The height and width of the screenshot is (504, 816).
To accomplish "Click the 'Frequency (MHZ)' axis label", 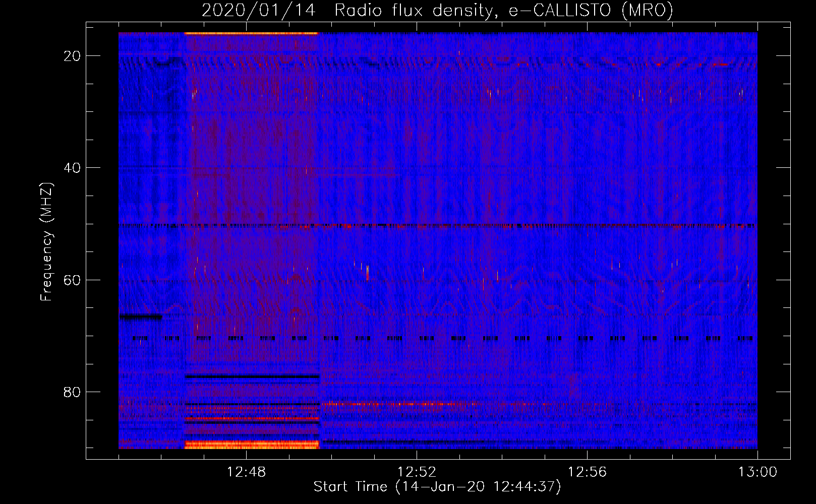I will click(x=46, y=242).
